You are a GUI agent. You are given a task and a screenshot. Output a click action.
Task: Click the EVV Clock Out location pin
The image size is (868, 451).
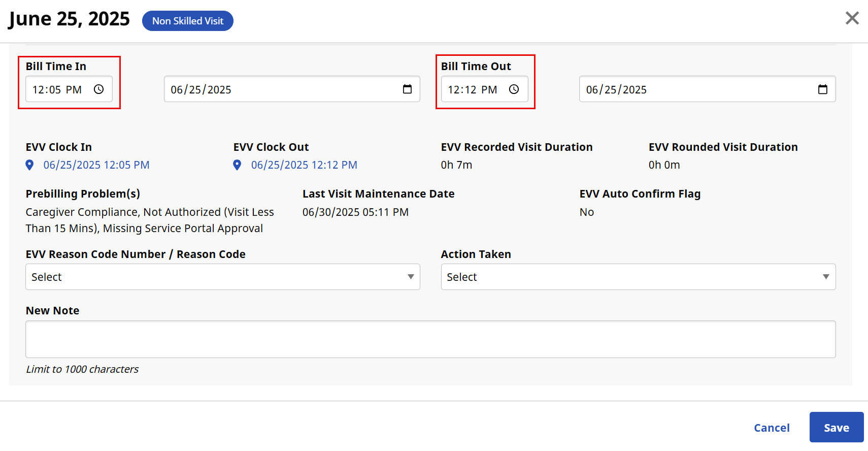(x=237, y=165)
